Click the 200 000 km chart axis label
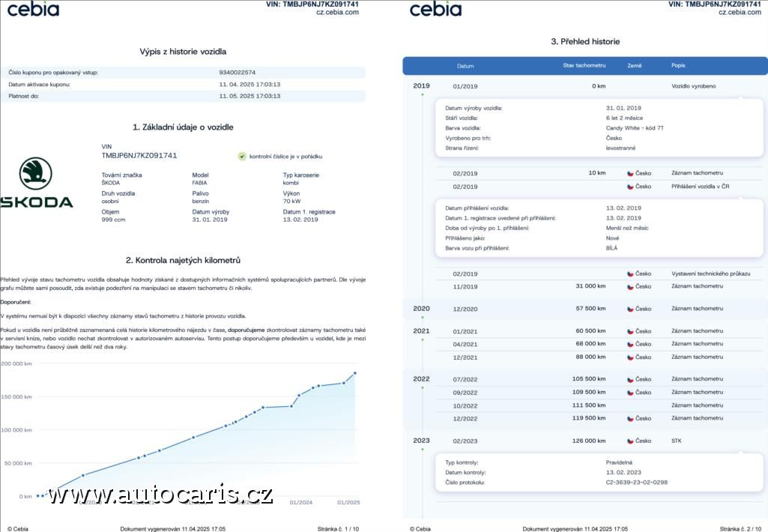Screen dimensions: 768x532 16,364
